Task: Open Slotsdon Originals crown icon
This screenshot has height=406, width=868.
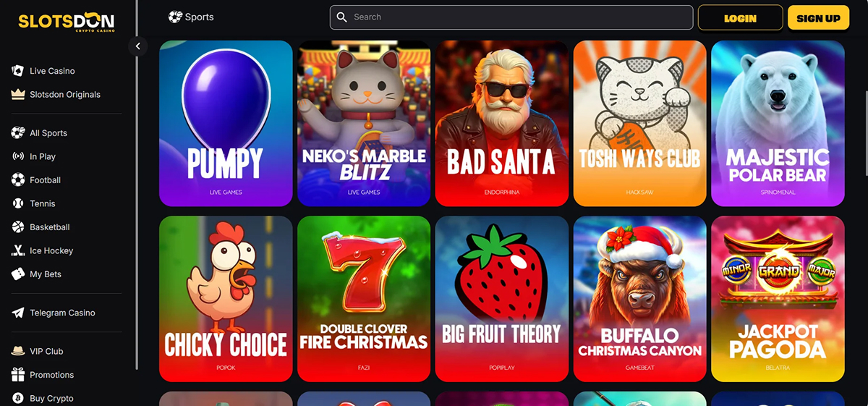Action: point(18,94)
